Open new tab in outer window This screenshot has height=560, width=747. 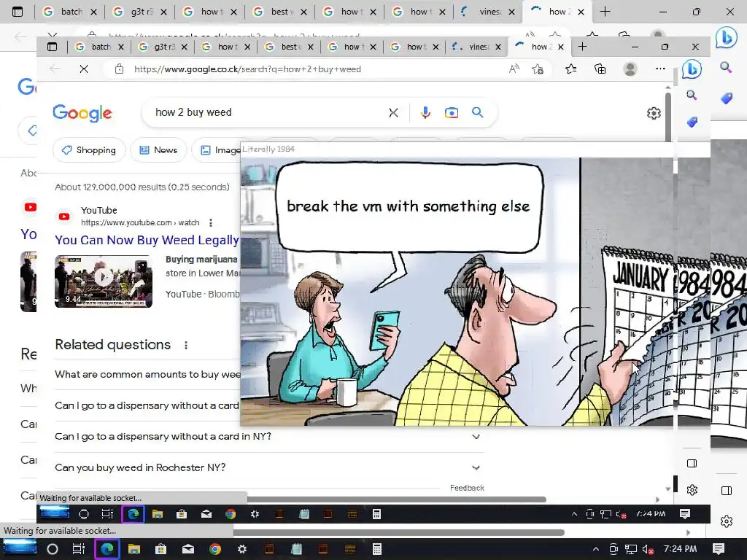pos(605,12)
